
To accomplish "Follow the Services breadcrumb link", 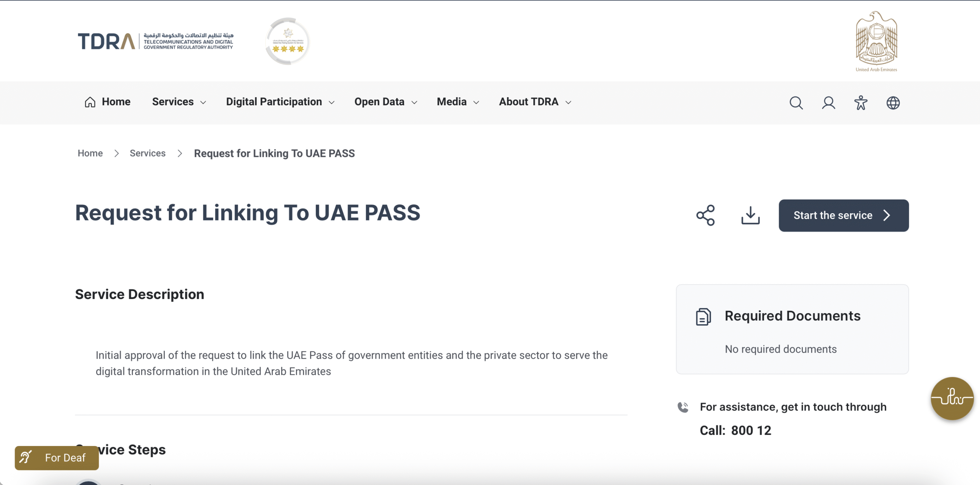I will 147,153.
